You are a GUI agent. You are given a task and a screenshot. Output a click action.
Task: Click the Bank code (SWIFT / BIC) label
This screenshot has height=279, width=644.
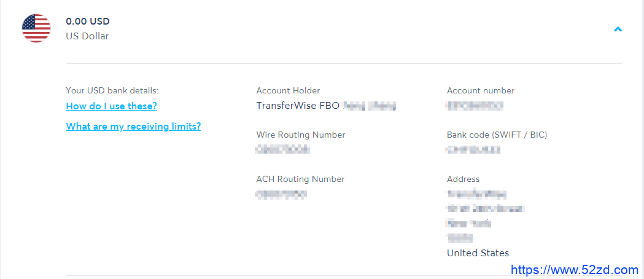pyautogui.click(x=497, y=135)
